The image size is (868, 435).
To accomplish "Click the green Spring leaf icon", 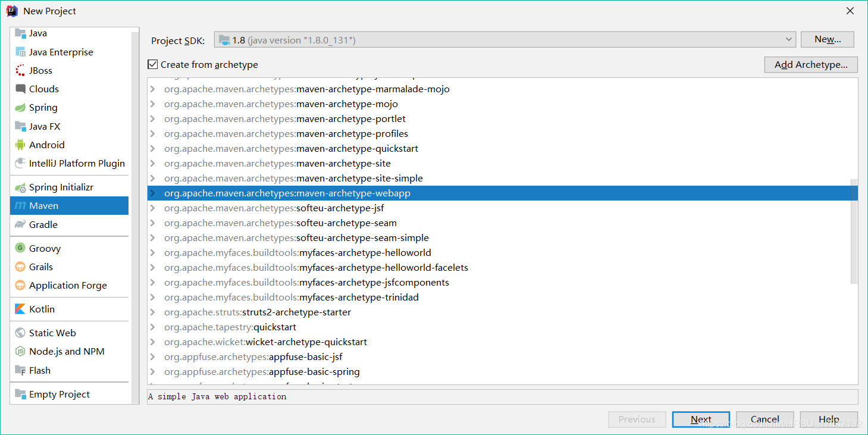I will 21,108.
